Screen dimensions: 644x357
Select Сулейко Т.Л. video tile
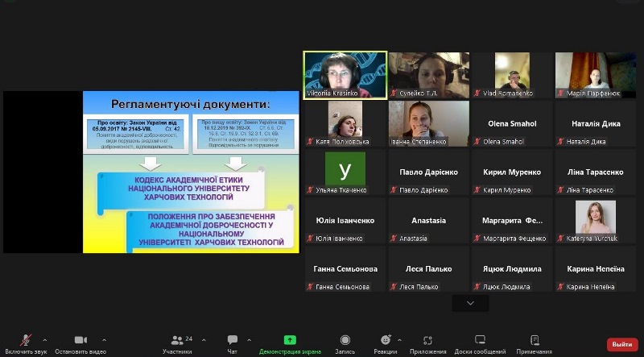pyautogui.click(x=429, y=75)
